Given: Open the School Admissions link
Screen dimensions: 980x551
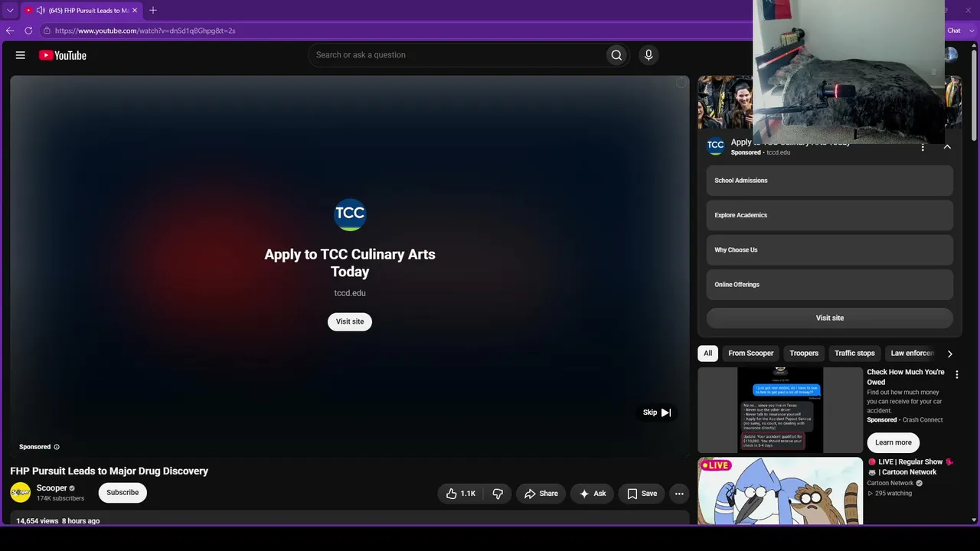Looking at the screenshot, I should click(x=830, y=181).
